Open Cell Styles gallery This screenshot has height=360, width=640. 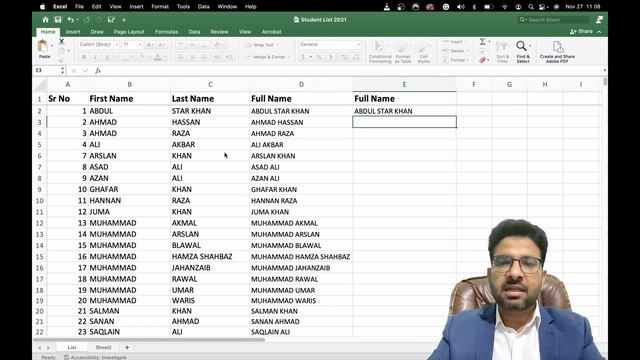tap(424, 52)
